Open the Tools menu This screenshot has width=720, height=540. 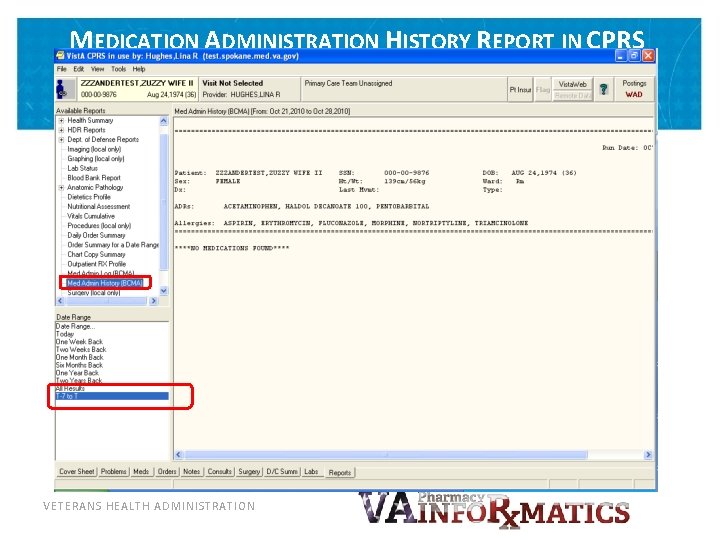pyautogui.click(x=118, y=69)
